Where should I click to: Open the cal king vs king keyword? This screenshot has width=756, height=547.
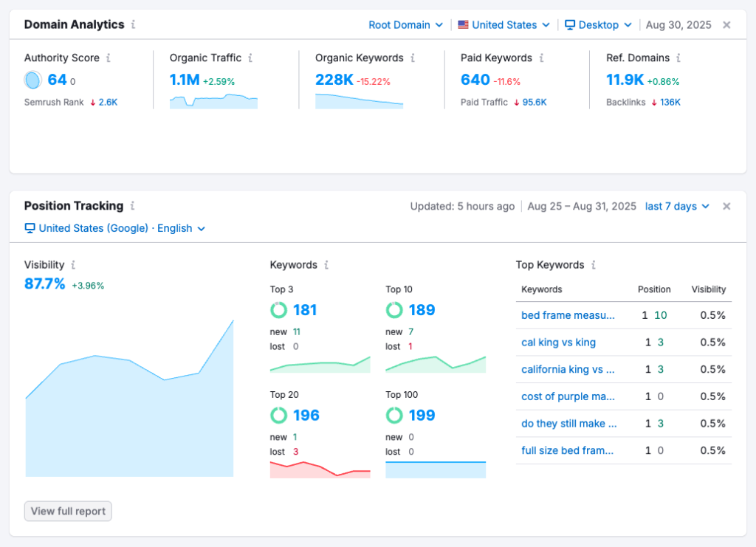pyautogui.click(x=560, y=343)
